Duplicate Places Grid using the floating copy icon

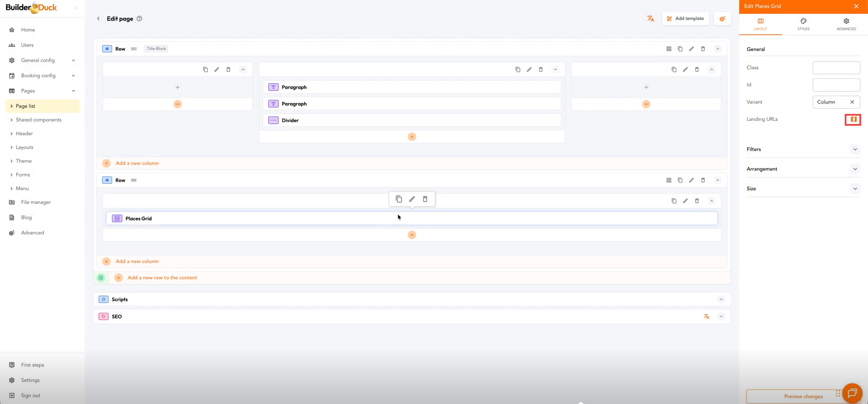[399, 199]
